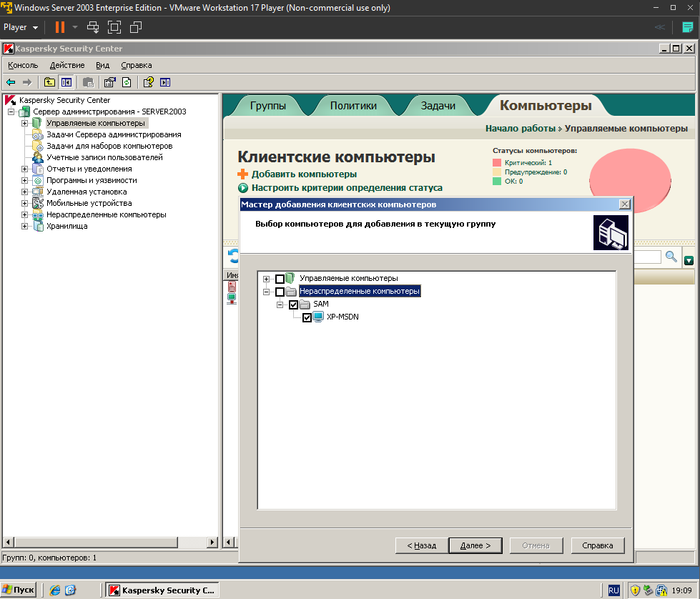Image resolution: width=700 pixels, height=599 pixels.
Task: Expand Управляемые компьютеры in console tree
Action: [x=24, y=123]
